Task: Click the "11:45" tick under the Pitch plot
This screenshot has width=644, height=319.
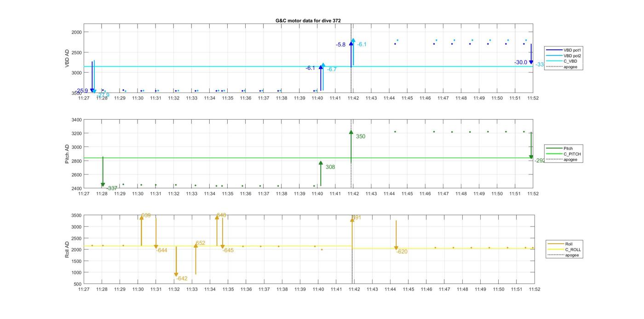Action: click(407, 194)
